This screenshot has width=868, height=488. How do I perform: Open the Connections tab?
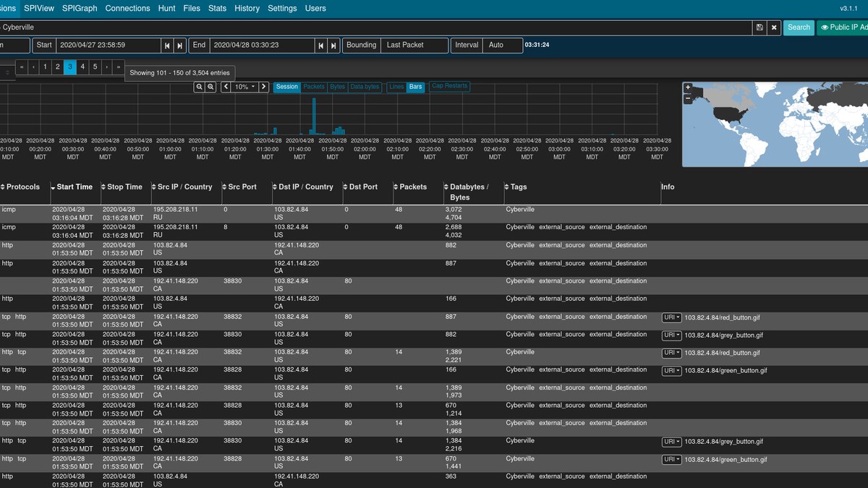tap(127, 9)
